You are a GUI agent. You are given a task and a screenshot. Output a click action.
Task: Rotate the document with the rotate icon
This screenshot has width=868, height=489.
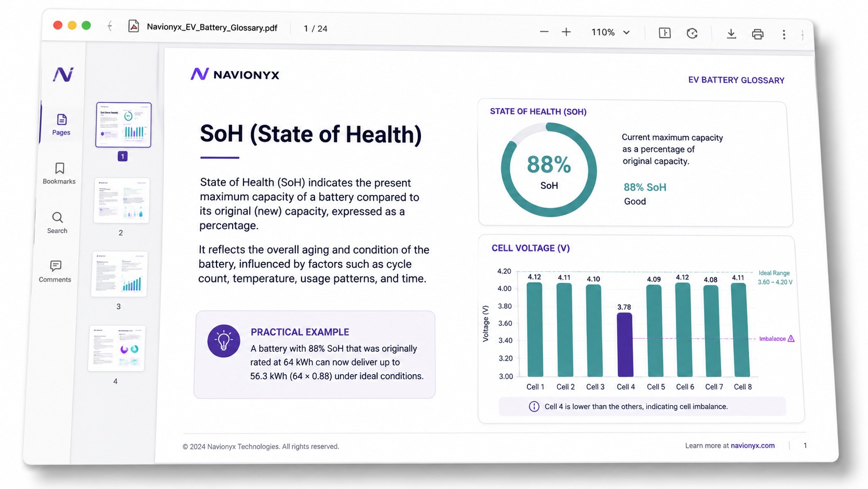coord(692,33)
